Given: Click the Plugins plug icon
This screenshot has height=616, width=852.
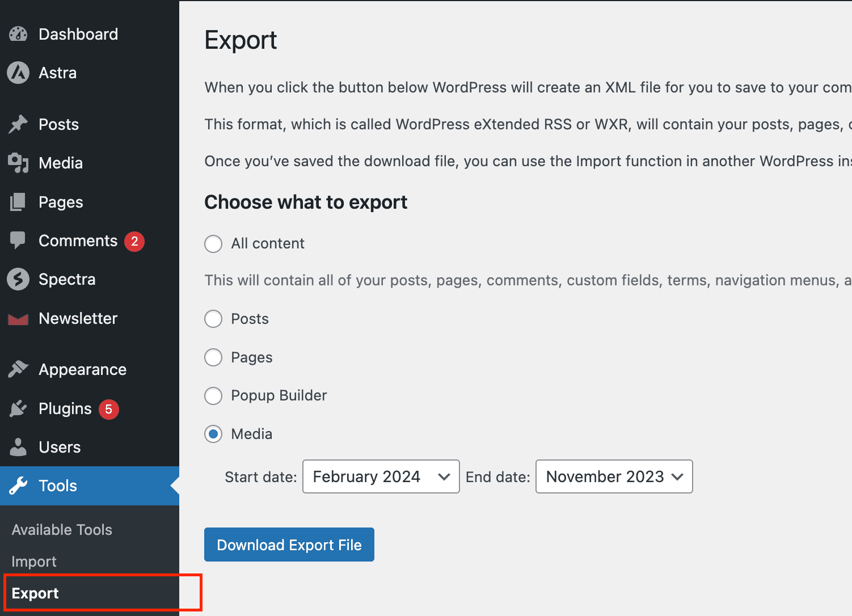Looking at the screenshot, I should 18,408.
